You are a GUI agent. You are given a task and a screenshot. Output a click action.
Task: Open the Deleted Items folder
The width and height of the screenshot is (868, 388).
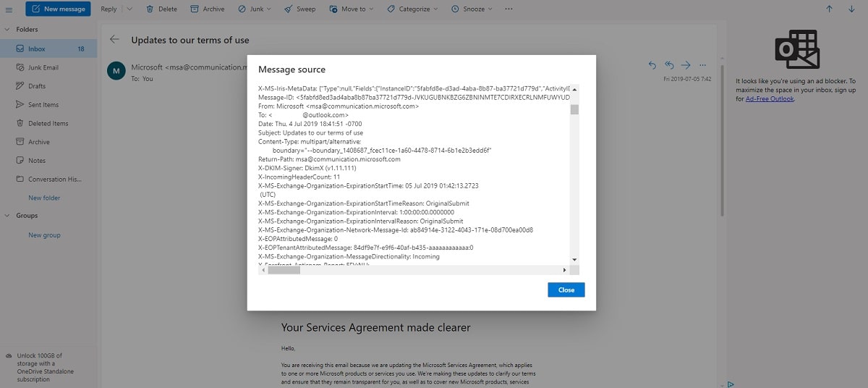48,123
